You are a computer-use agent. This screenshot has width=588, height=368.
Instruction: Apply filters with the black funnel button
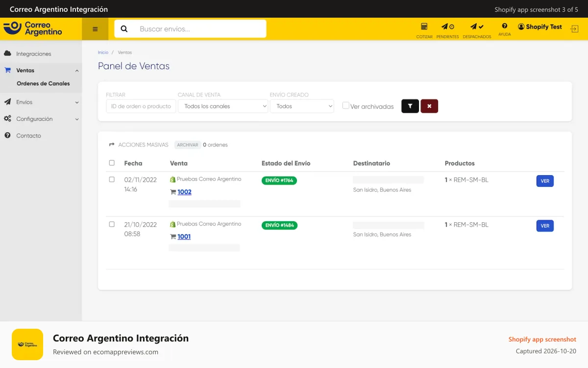(410, 106)
